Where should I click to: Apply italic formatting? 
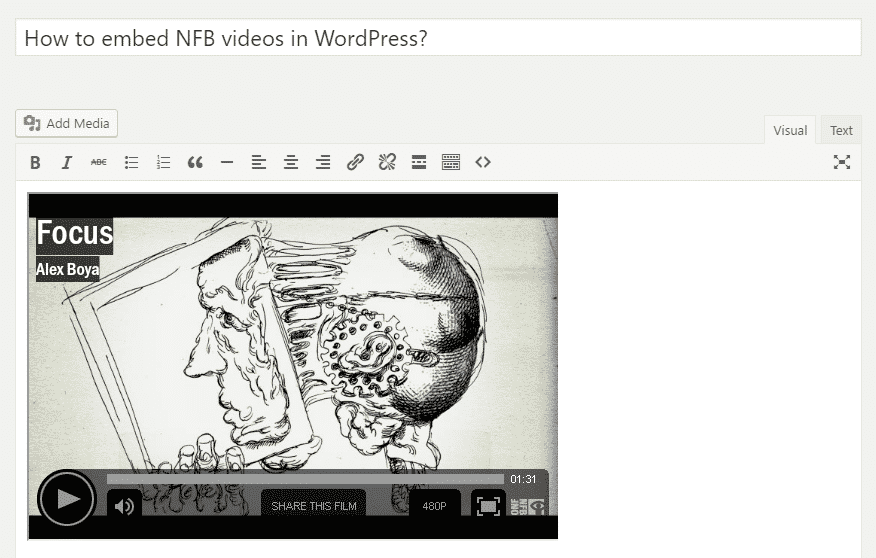[67, 163]
